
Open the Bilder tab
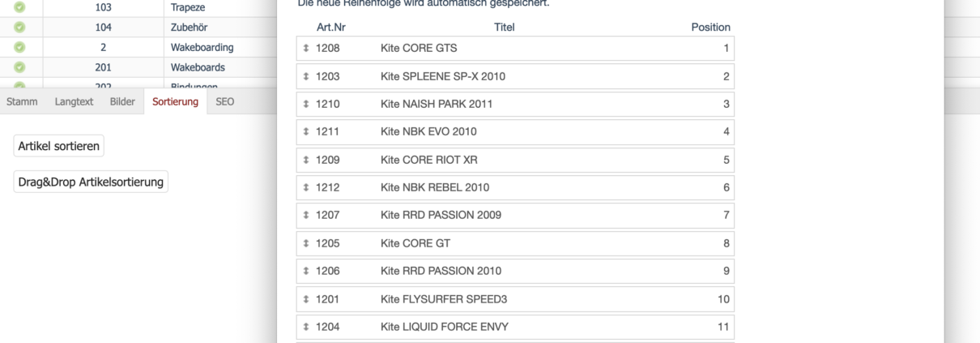point(122,102)
